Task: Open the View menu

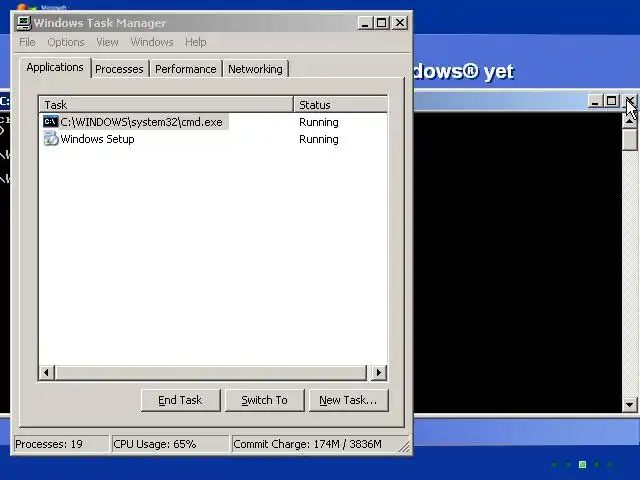Action: [107, 42]
